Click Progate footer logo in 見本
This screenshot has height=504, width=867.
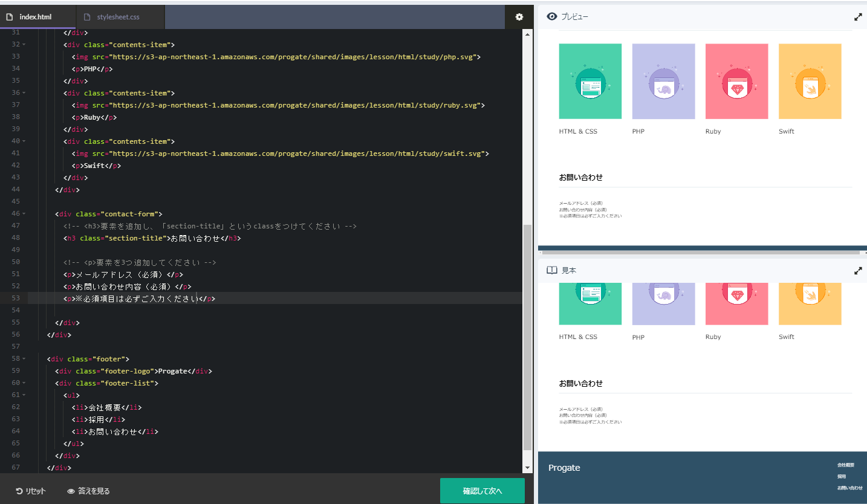coord(564,468)
